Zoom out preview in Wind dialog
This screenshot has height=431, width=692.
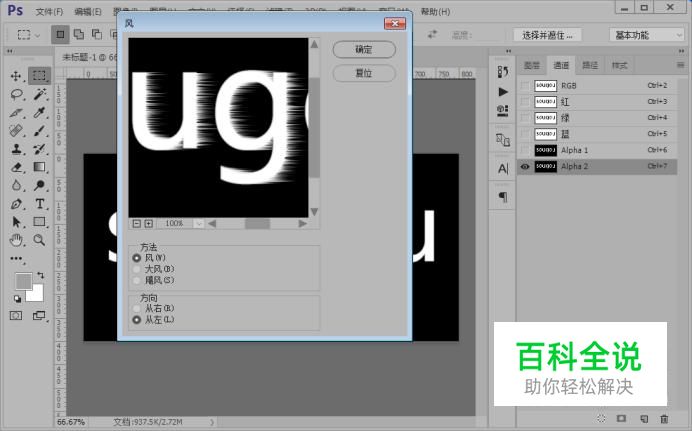pos(137,224)
